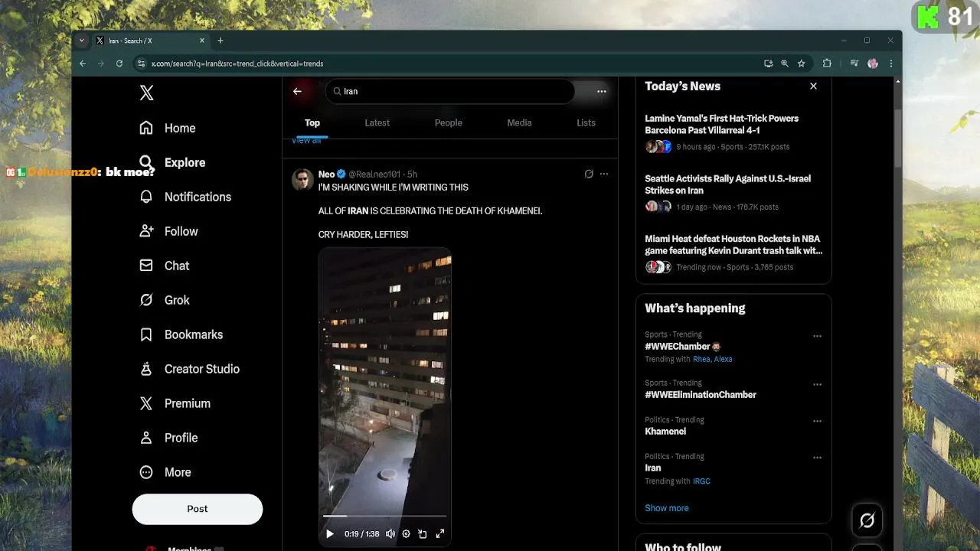Mute the video with the speaker icon
This screenshot has height=551, width=980.
click(x=390, y=534)
